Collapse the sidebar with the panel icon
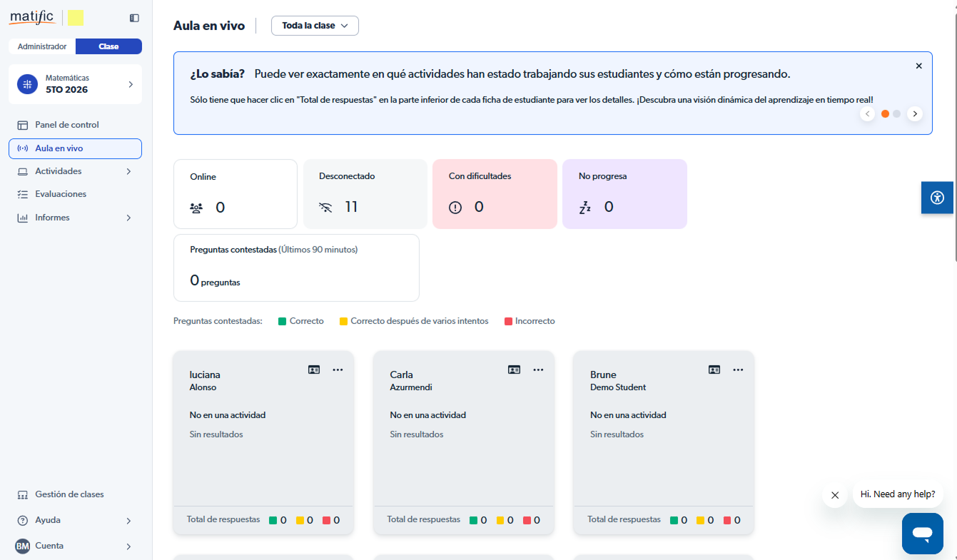957x560 pixels. pyautogui.click(x=134, y=18)
